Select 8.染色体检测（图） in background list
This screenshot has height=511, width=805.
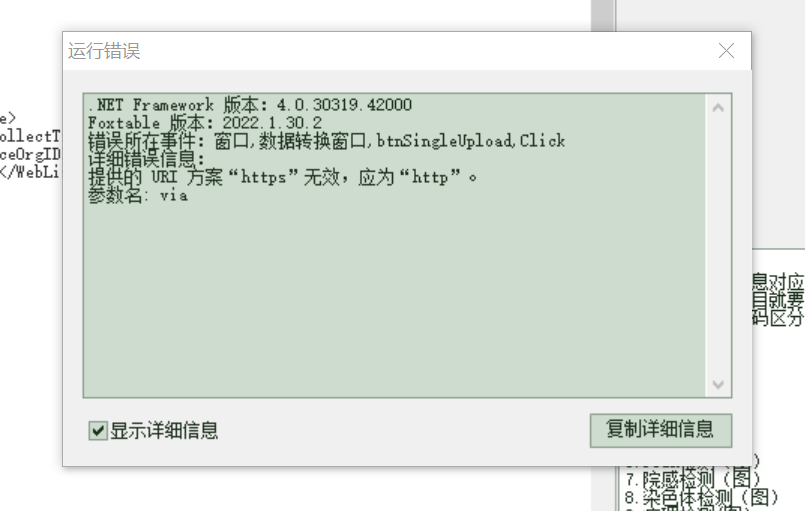point(701,498)
